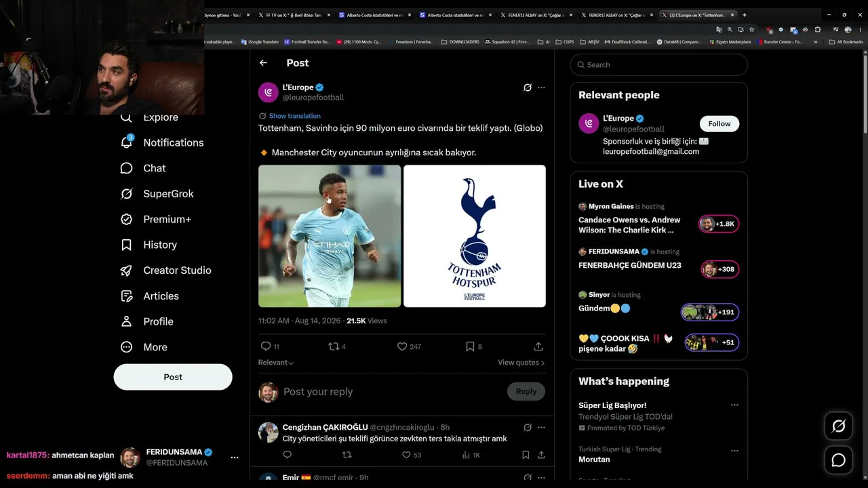This screenshot has width=868, height=488.
Task: Open the DOWNLOADERS bookmark folder
Action: 460,42
